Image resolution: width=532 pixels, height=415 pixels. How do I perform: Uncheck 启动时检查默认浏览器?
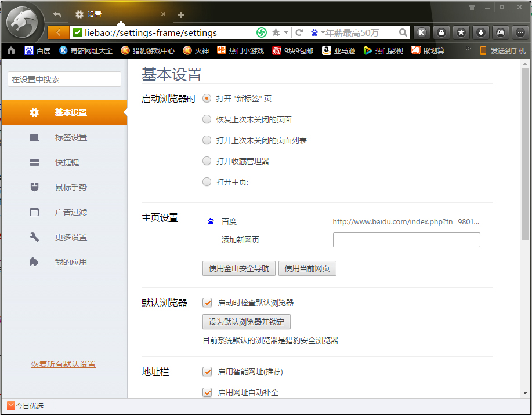pyautogui.click(x=207, y=302)
